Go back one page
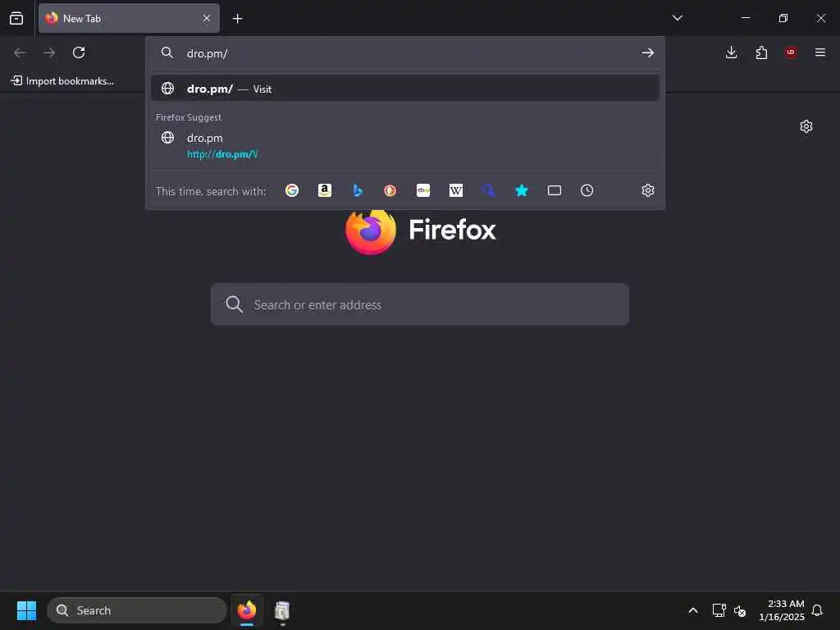This screenshot has width=840, height=630. coord(20,52)
